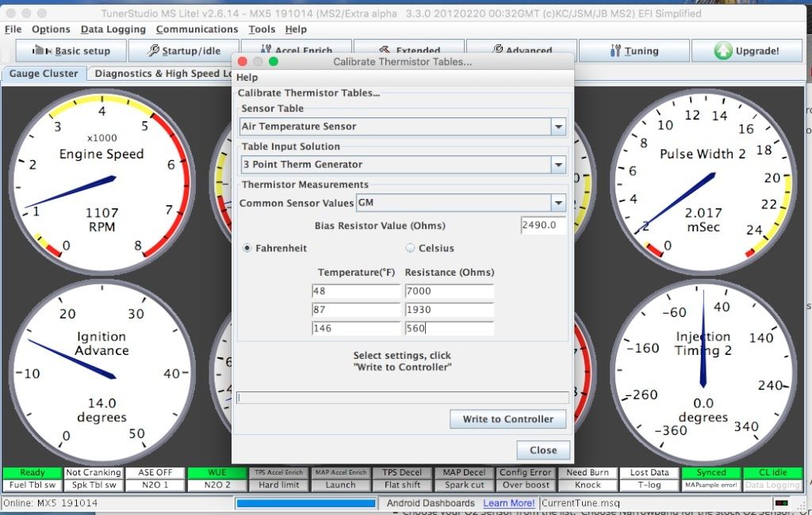Screen dimensions: 812x515
Task: Click the green Upgrade! button
Action: [747, 51]
